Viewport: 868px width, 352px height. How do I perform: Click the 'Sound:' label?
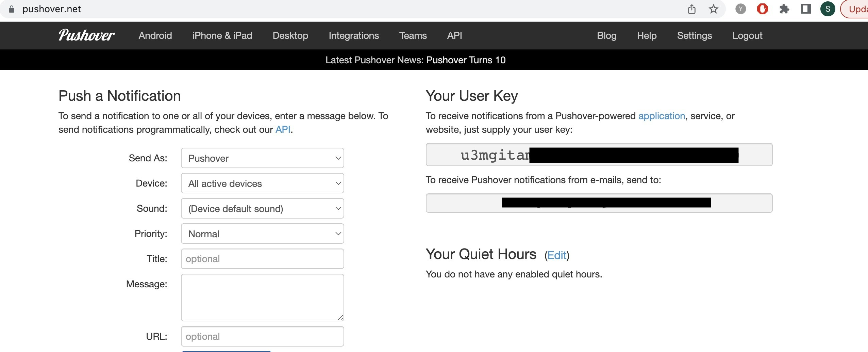click(152, 208)
